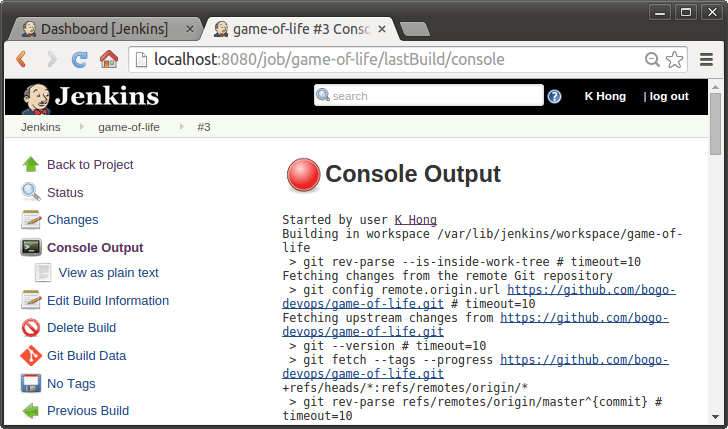Click the No Tags floppy disk icon
Screen dimensions: 728x429
[31, 384]
